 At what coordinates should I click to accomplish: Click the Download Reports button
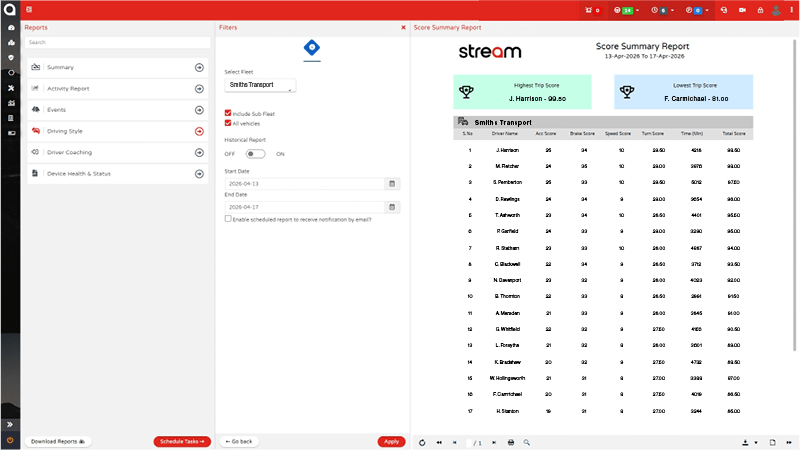(x=58, y=441)
